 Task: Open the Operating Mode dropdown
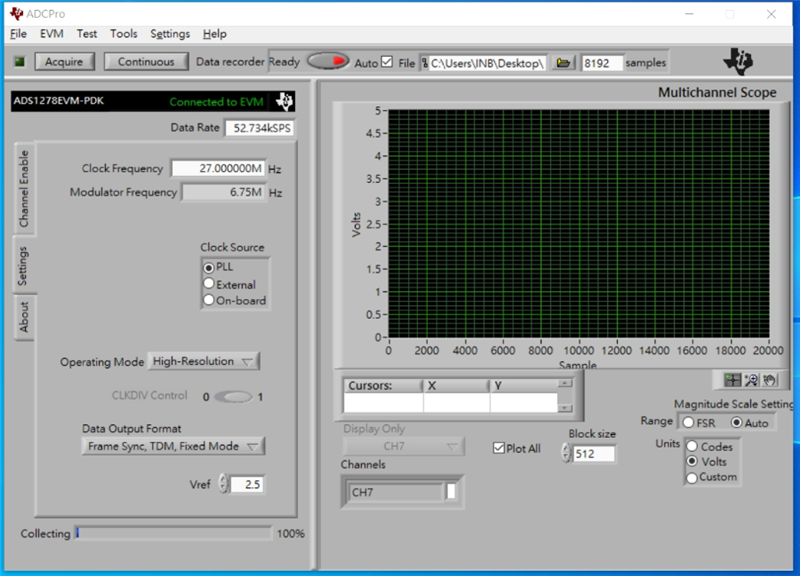(x=204, y=361)
